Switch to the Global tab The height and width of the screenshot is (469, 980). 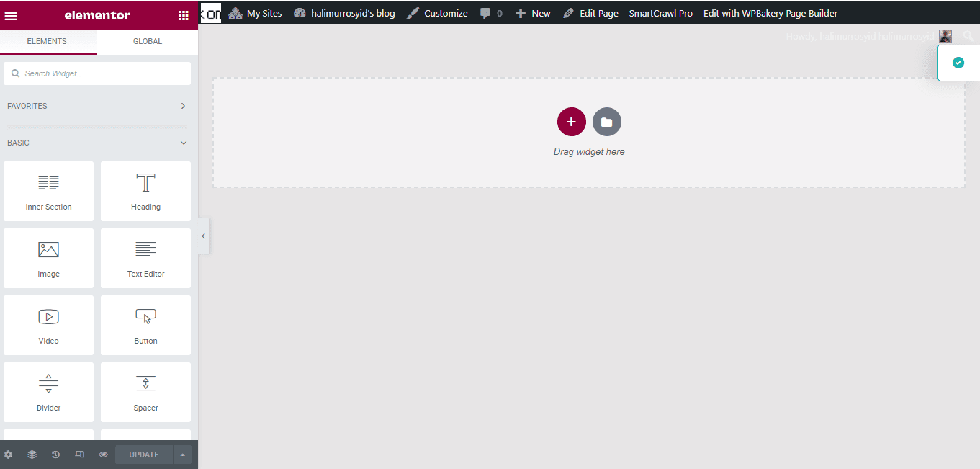click(148, 42)
